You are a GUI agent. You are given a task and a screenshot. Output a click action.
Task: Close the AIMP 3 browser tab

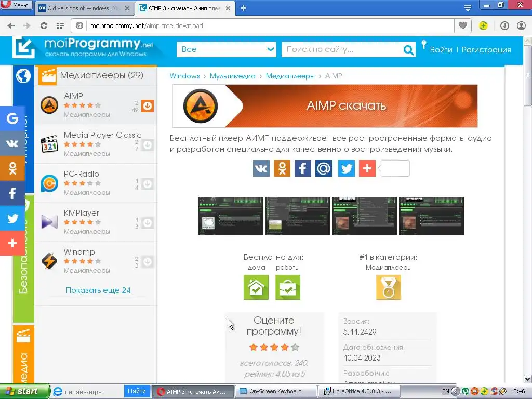(228, 8)
